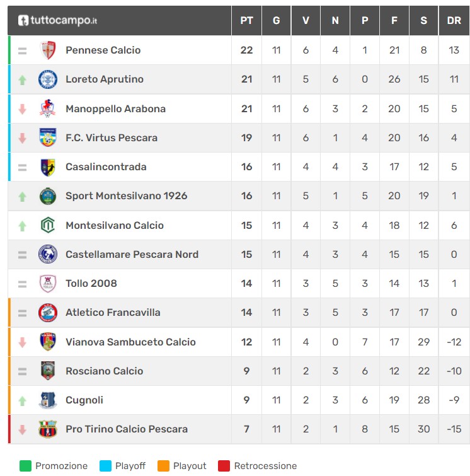Click the Casalincontrada team crest
The width and height of the screenshot is (470, 476).
tap(48, 167)
